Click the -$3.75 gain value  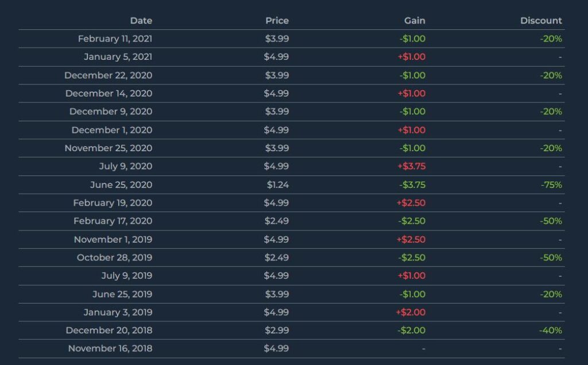pyautogui.click(x=412, y=185)
